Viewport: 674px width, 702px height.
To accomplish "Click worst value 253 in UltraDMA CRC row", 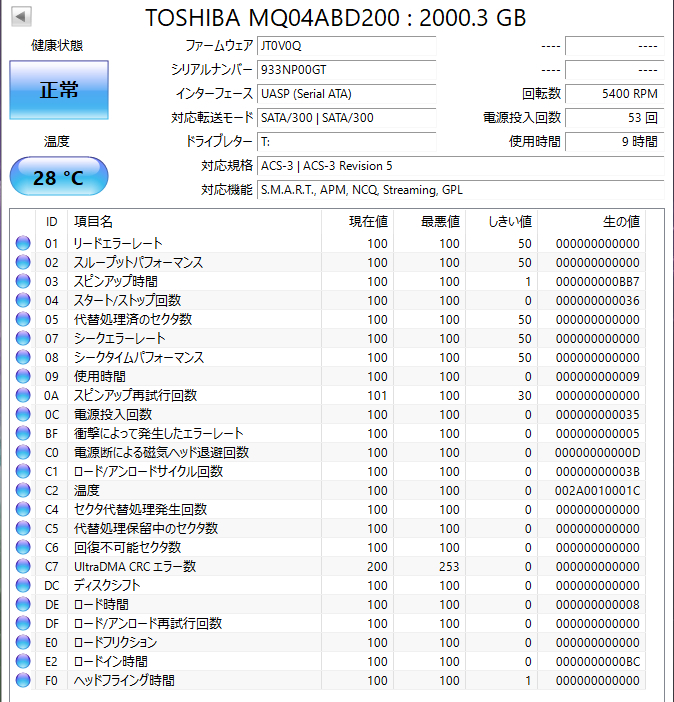I will 449,567.
